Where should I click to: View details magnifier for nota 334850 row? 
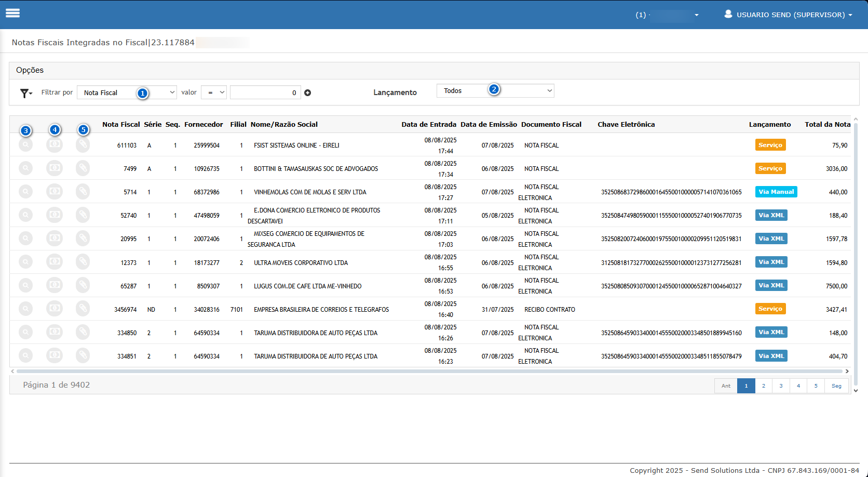click(25, 332)
